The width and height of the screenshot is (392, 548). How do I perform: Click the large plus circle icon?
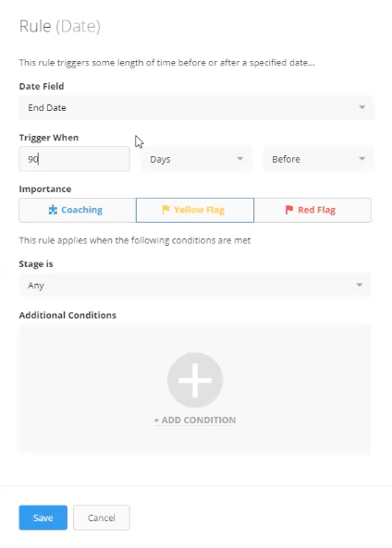(195, 380)
